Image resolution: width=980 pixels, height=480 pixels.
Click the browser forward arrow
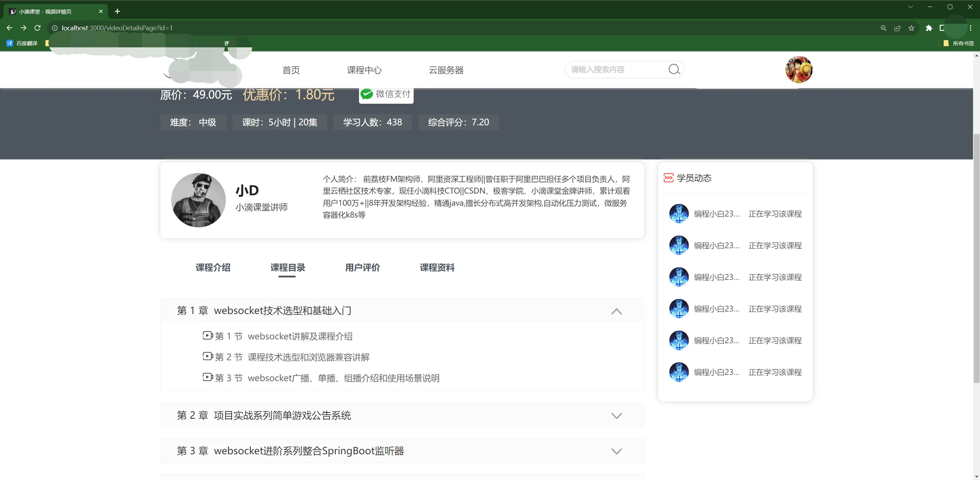24,28
